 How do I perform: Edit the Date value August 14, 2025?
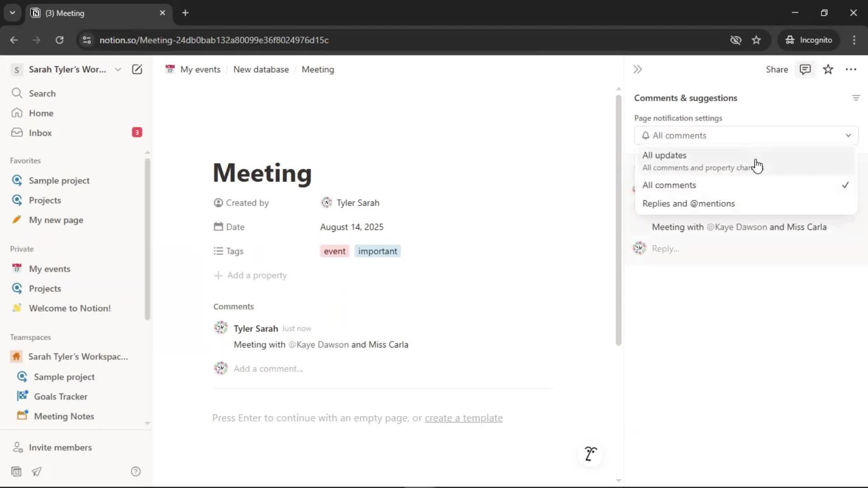click(352, 227)
